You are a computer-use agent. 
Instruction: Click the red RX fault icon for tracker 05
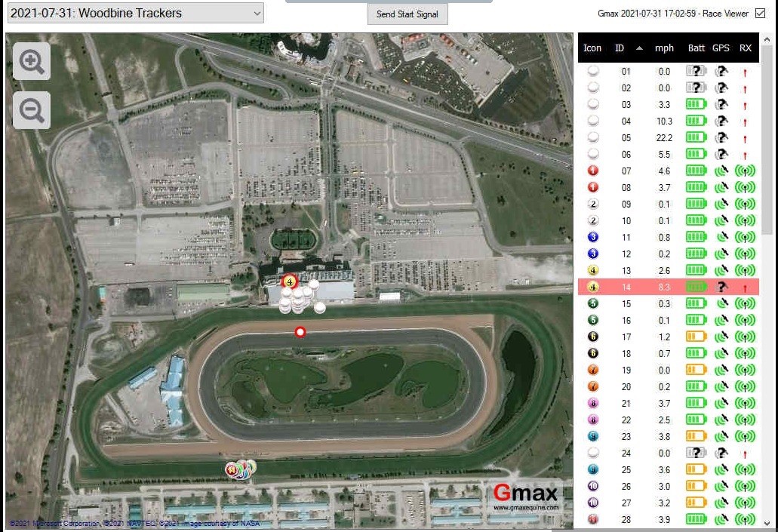[746, 137]
